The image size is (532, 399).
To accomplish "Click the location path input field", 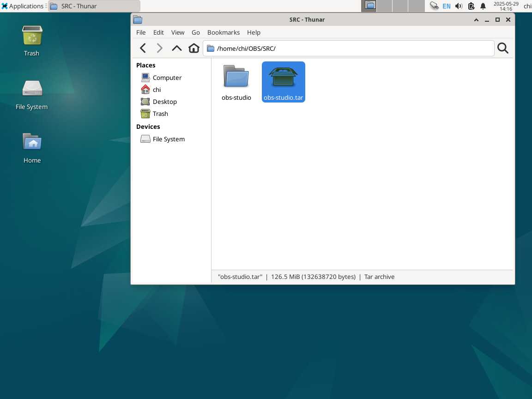I will pos(351,48).
